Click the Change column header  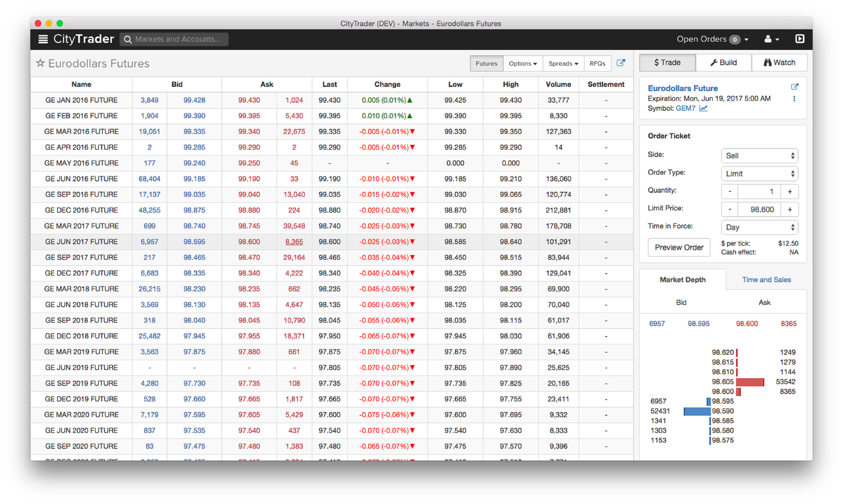coord(387,84)
